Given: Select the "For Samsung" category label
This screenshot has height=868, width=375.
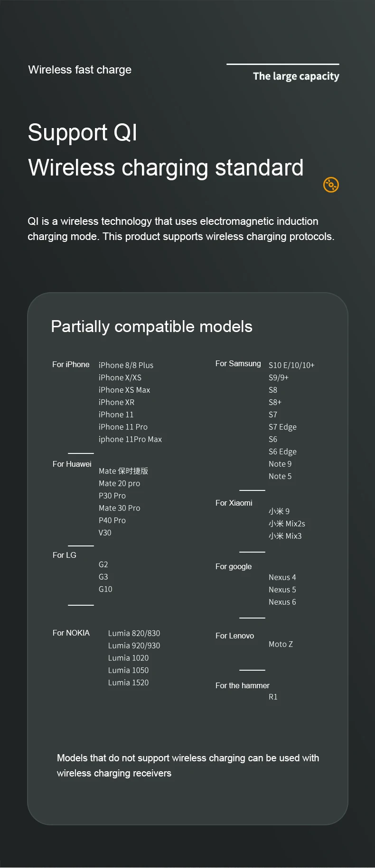Looking at the screenshot, I should click(238, 363).
